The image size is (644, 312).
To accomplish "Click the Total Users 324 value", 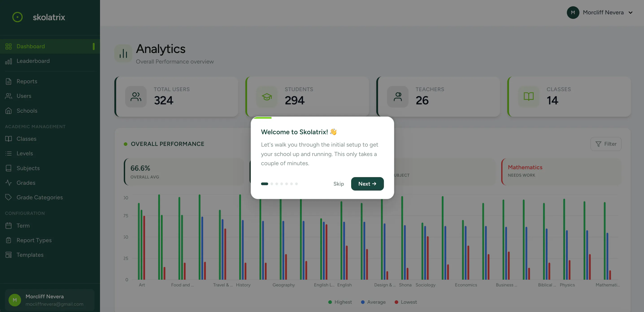I will 163,101.
